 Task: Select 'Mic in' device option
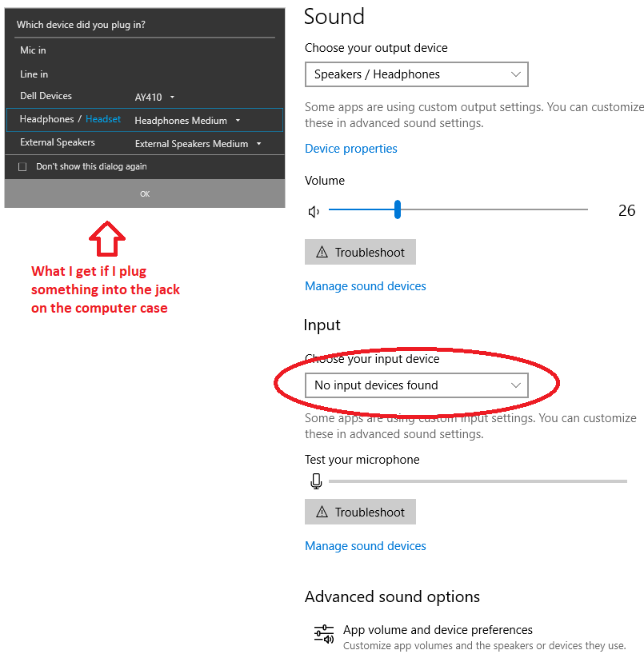point(33,50)
